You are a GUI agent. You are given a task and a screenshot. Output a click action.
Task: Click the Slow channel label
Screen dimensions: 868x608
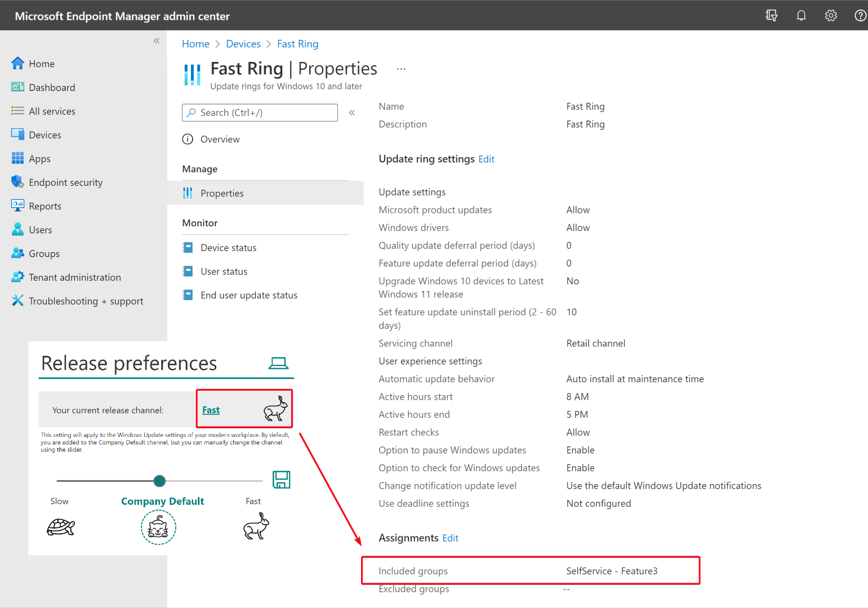pyautogui.click(x=59, y=501)
